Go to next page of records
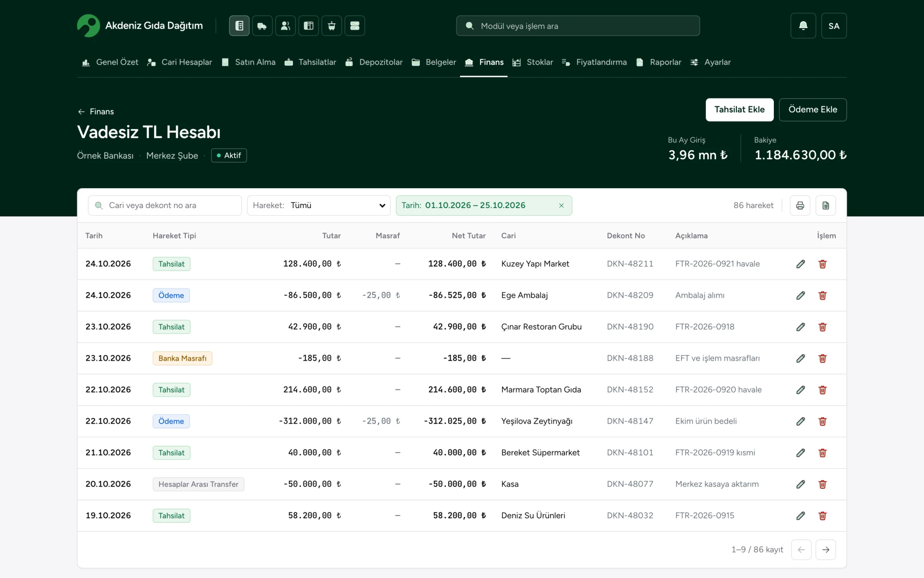This screenshot has height=578, width=924. [826, 550]
